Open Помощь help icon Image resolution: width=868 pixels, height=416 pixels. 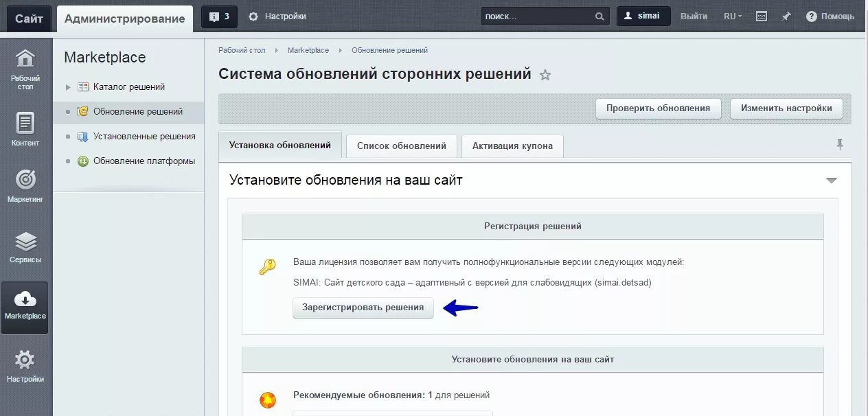point(811,16)
